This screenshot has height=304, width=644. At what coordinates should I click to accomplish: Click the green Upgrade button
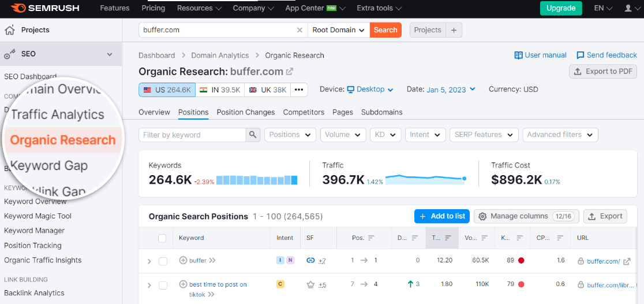click(561, 8)
